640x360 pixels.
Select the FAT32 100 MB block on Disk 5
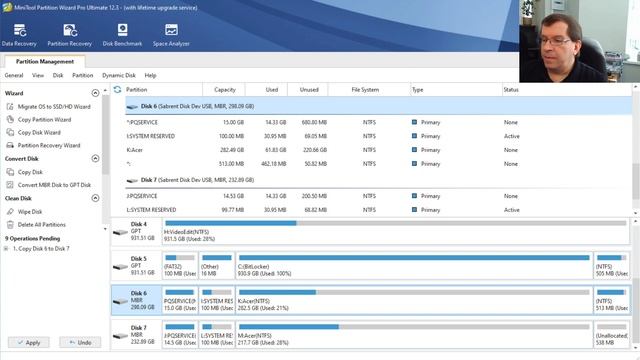(180, 266)
